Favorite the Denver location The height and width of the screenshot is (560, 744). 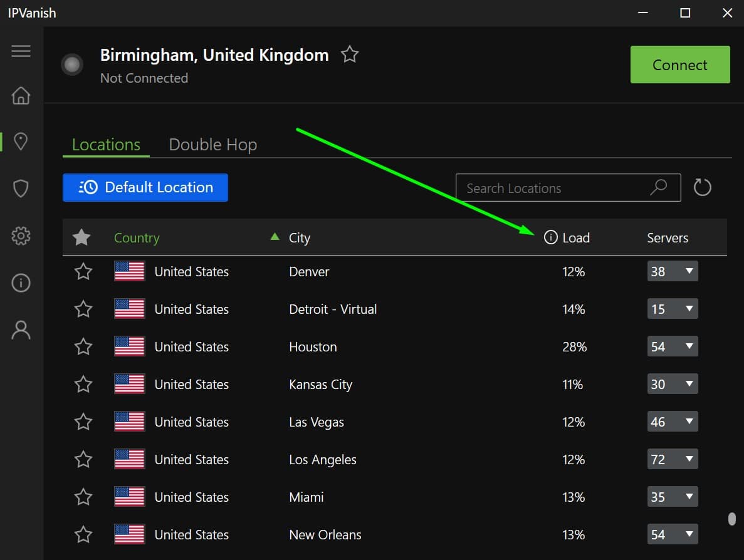click(x=83, y=272)
